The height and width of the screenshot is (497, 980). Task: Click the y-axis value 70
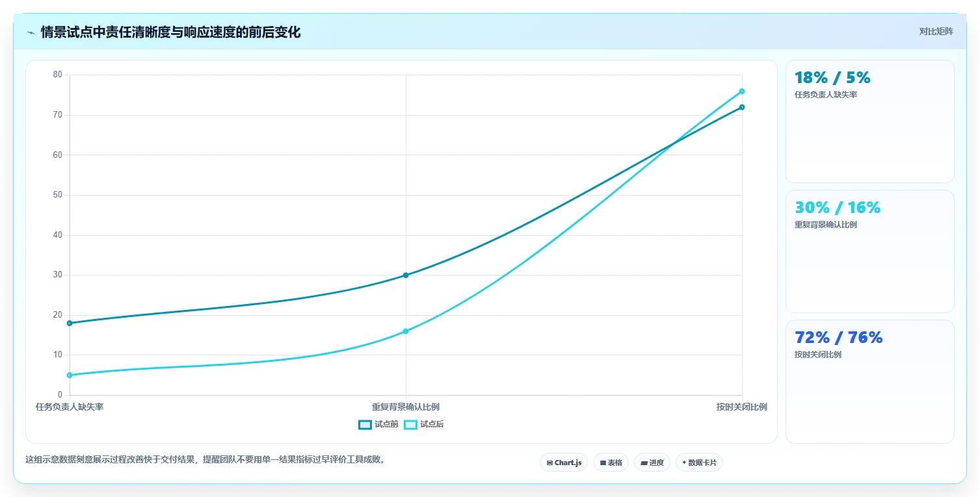pyautogui.click(x=58, y=115)
